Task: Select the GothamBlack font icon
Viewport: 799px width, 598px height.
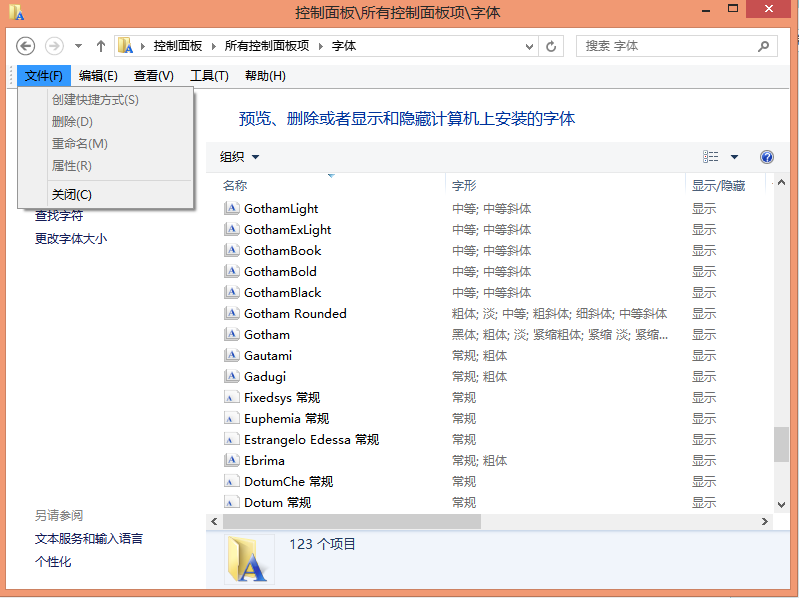Action: (231, 292)
